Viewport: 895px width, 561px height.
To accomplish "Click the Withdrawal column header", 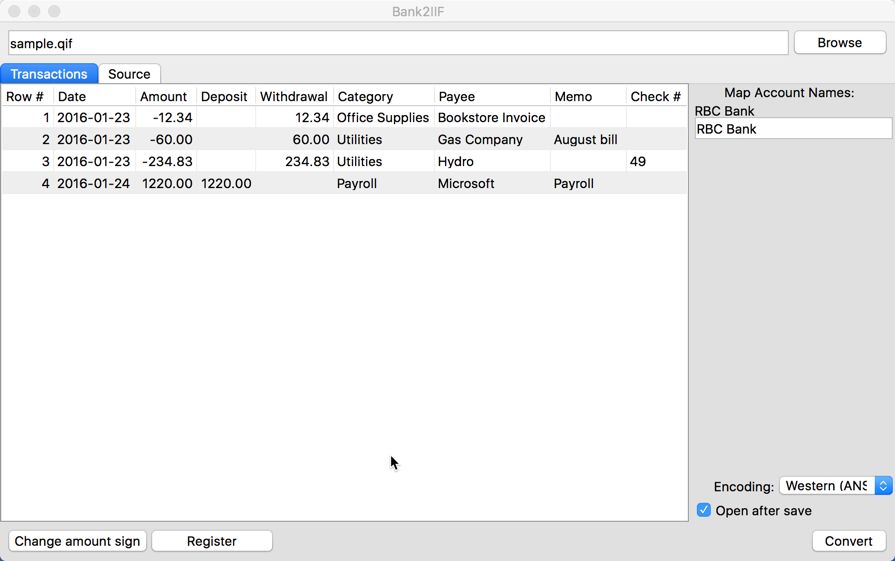I will (294, 96).
